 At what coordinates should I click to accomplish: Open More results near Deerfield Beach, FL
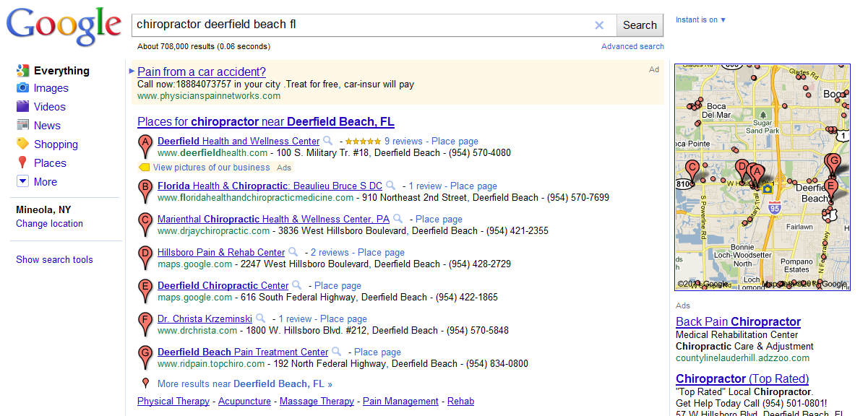(245, 384)
